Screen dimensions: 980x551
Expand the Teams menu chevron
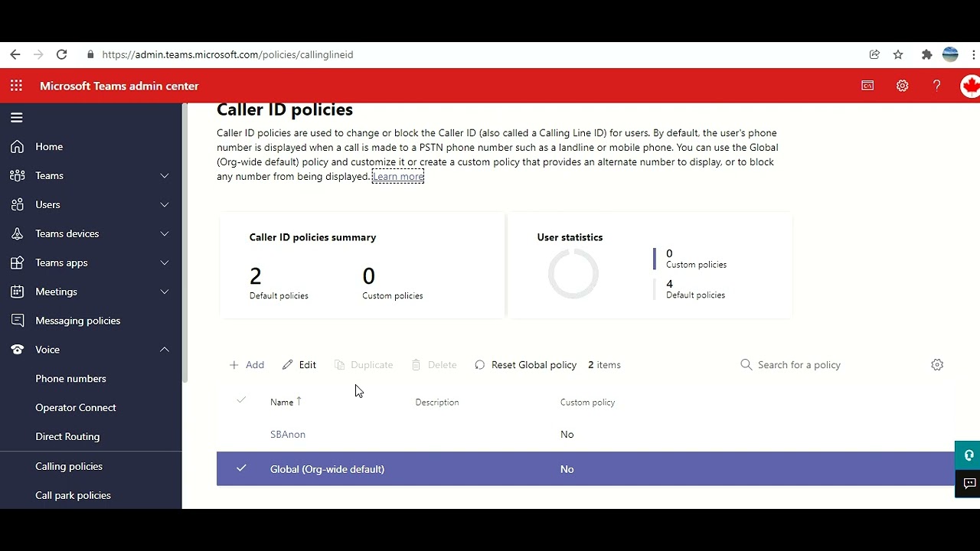165,176
